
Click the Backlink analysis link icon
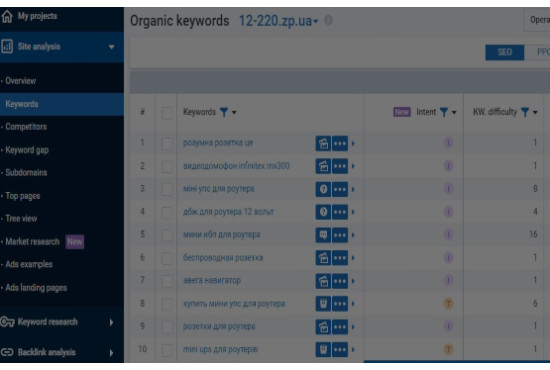(7, 352)
